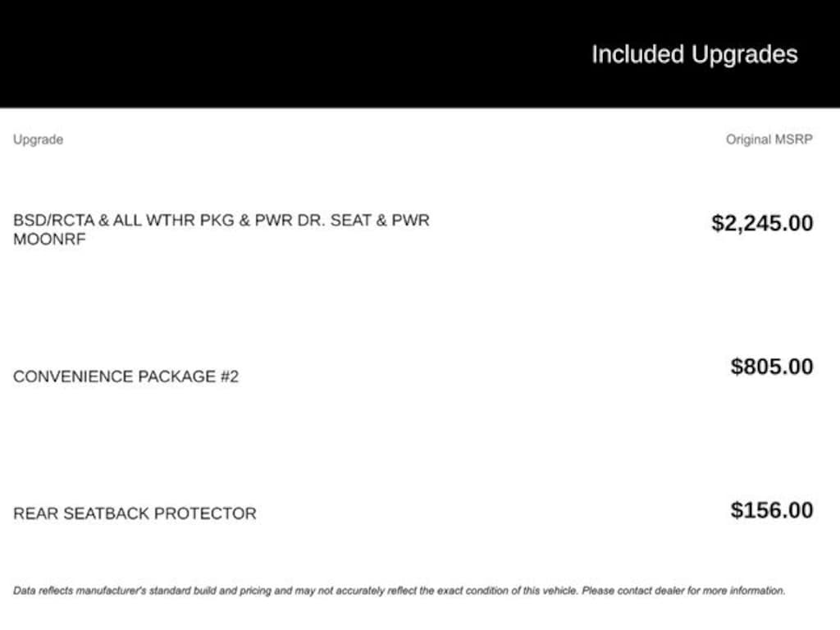840x630 pixels.
Task: Select the $156.00 price
Action: [x=772, y=510]
